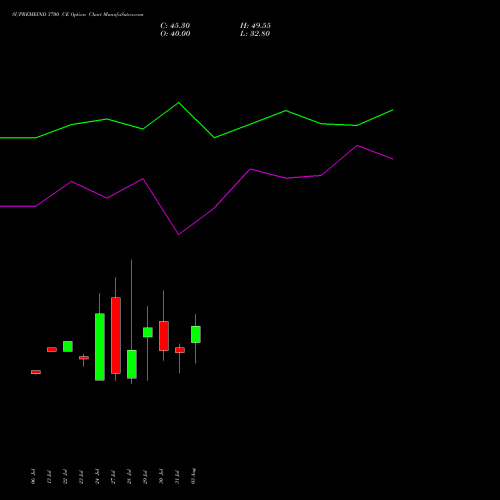Click the small green 29 Jul candlestick

click(x=148, y=332)
